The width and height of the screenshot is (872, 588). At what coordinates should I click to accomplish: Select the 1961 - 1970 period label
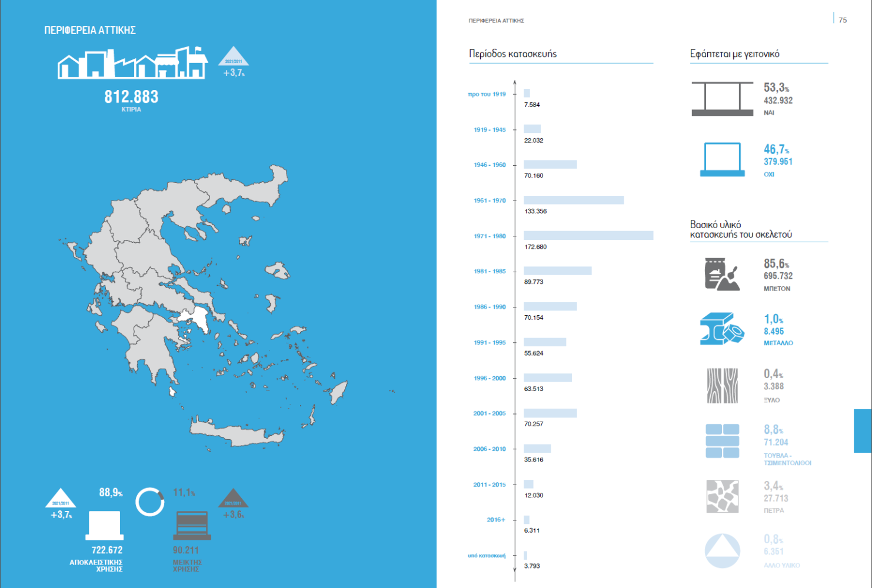pos(490,201)
